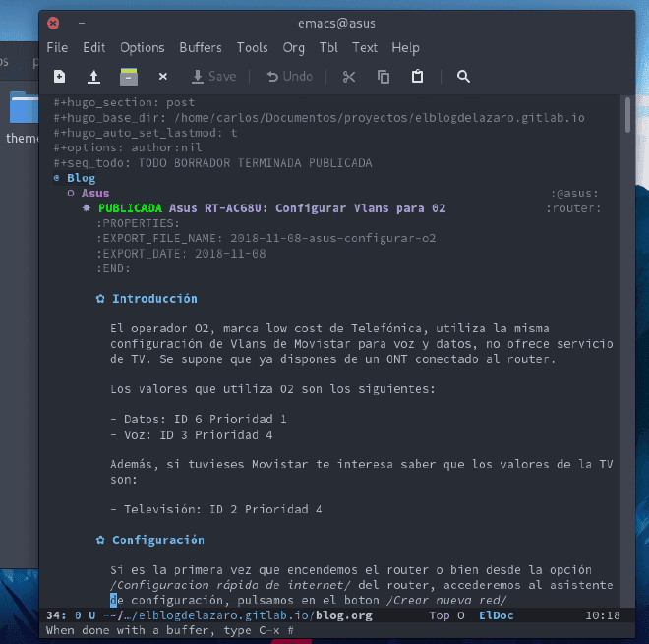Collapse the Asus subheading bullet

click(71, 193)
